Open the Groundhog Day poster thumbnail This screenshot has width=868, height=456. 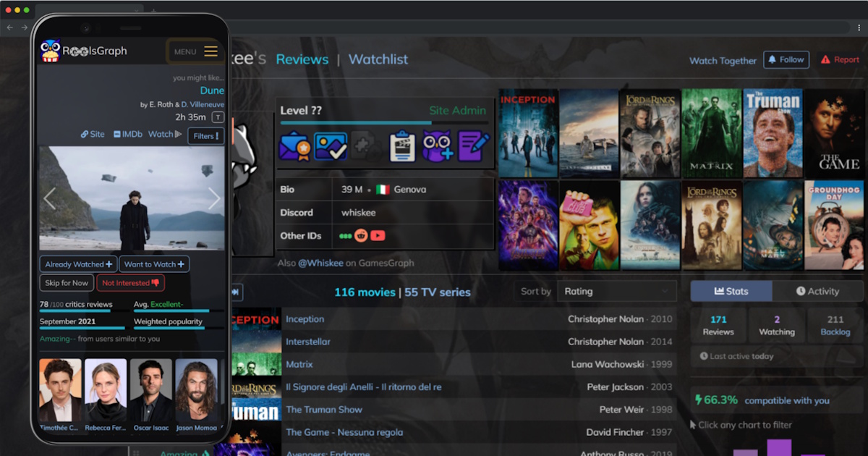click(834, 225)
